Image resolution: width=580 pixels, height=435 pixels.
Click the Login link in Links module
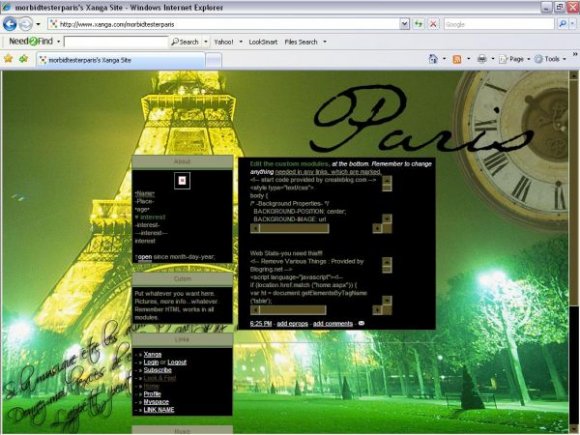click(x=151, y=362)
